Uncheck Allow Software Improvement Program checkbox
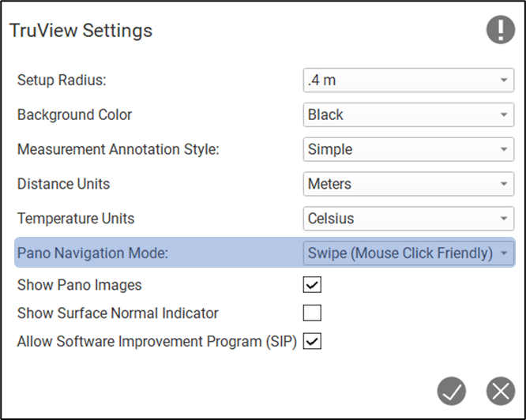 (x=313, y=341)
